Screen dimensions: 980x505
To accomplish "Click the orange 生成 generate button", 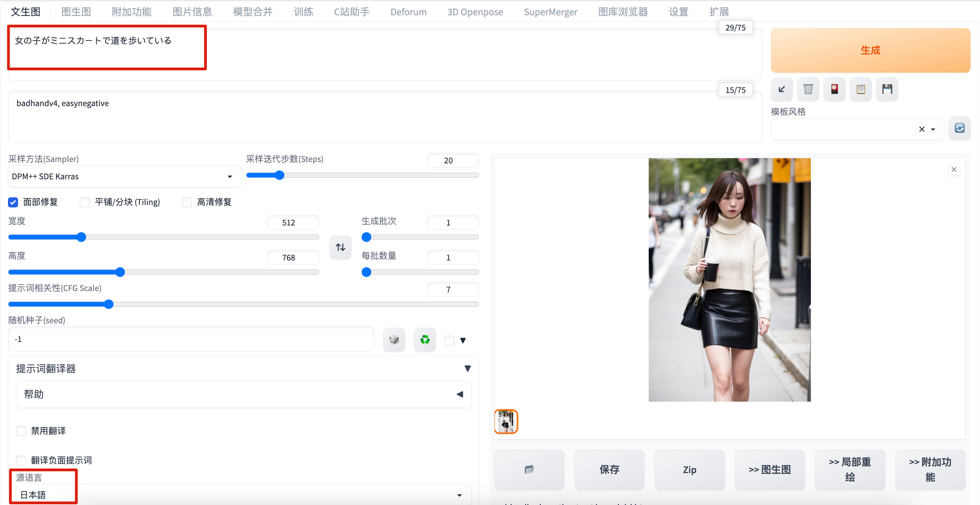I will [x=870, y=50].
